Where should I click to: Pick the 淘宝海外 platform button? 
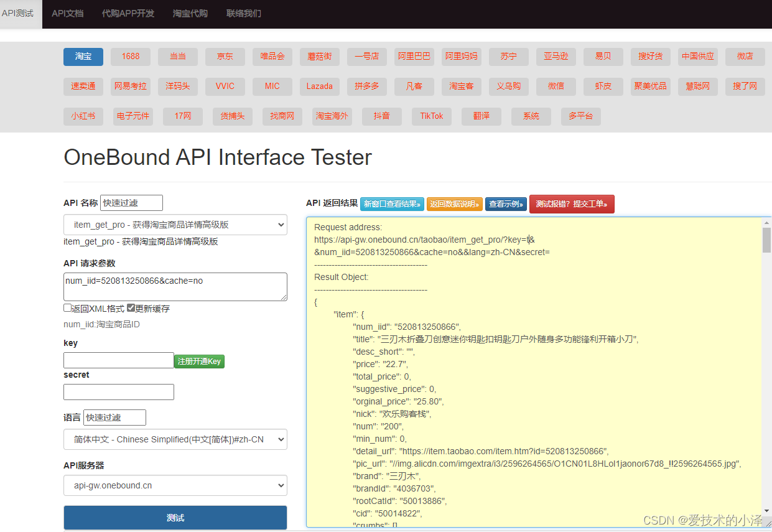pos(332,116)
